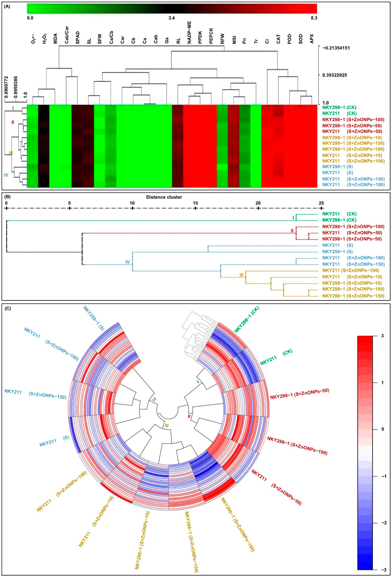Click cluster III label in panel B dendrogram
Screen dimensions: 392x577
point(241,275)
